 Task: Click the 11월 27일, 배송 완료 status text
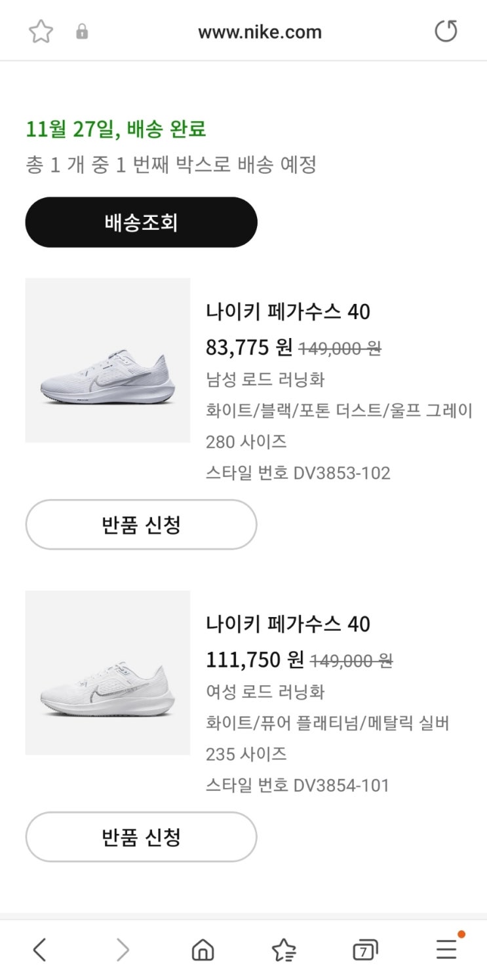[x=116, y=129]
